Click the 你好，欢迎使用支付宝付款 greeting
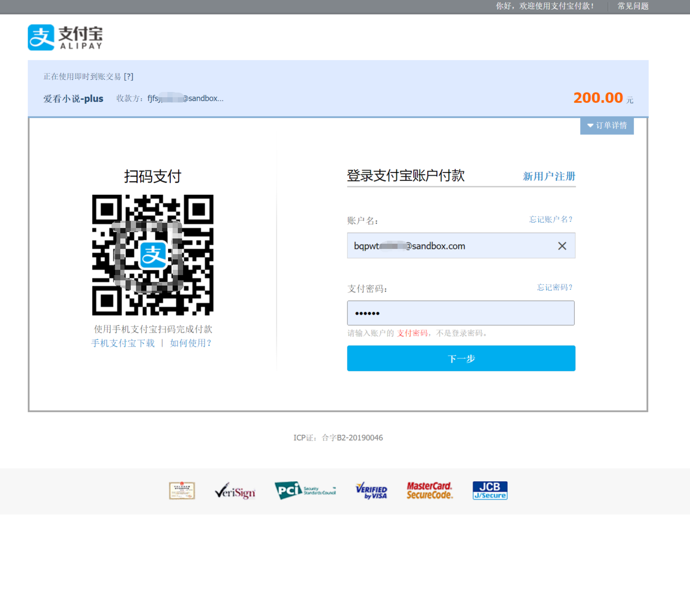Viewport: 690px width, 616px height. pos(545,6)
